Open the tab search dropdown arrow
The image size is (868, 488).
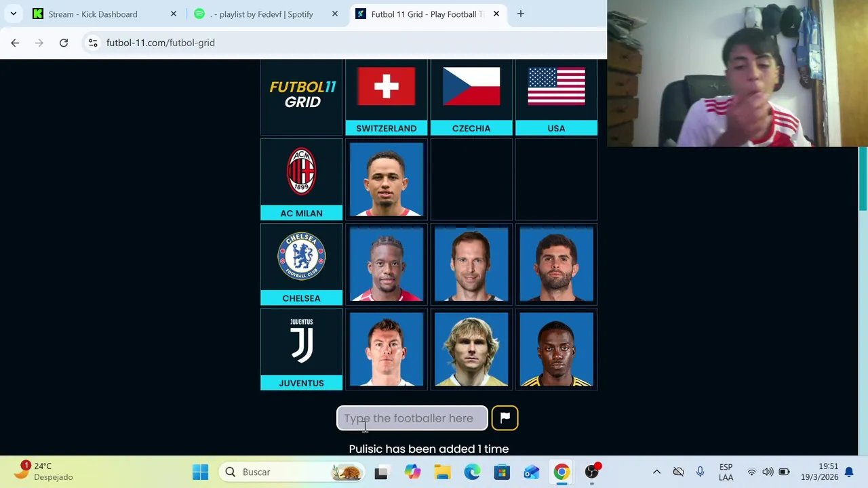pos(13,14)
